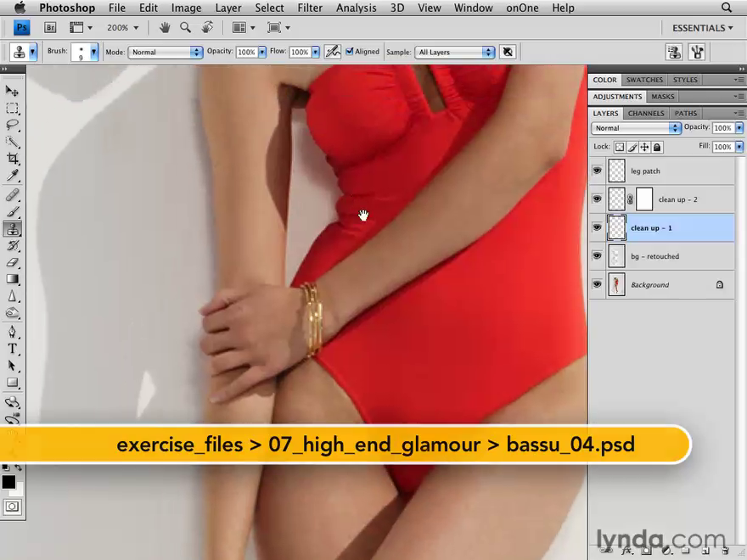The width and height of the screenshot is (747, 560).
Task: Open the Essentials workspace switcher
Action: 703,28
